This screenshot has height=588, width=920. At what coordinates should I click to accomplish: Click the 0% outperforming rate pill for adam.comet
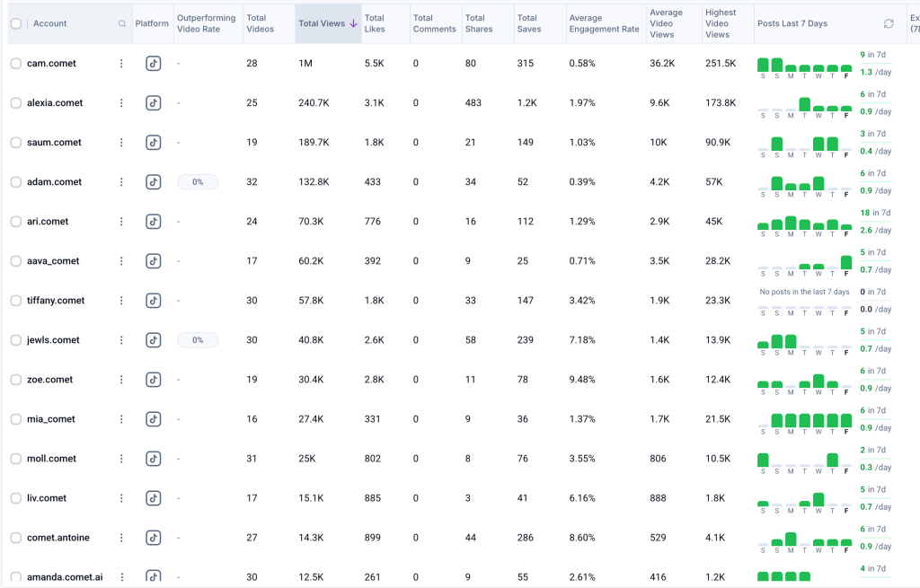point(198,182)
